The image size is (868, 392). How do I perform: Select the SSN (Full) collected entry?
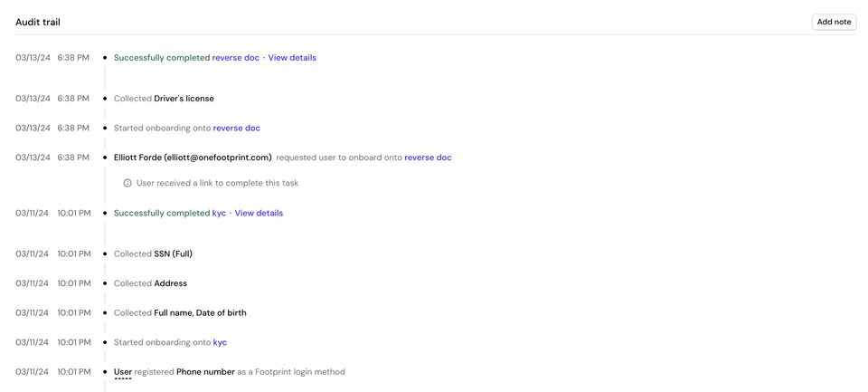click(x=173, y=254)
